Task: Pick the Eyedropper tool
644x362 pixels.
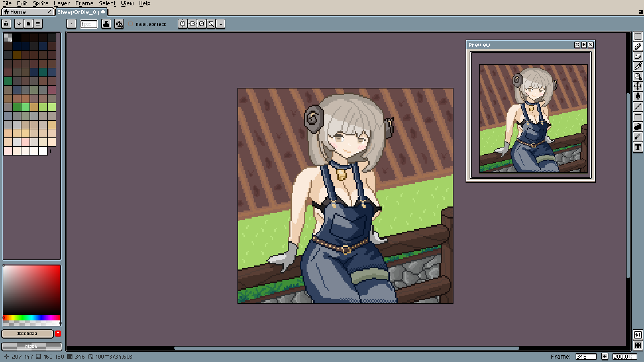Action: 638,66
